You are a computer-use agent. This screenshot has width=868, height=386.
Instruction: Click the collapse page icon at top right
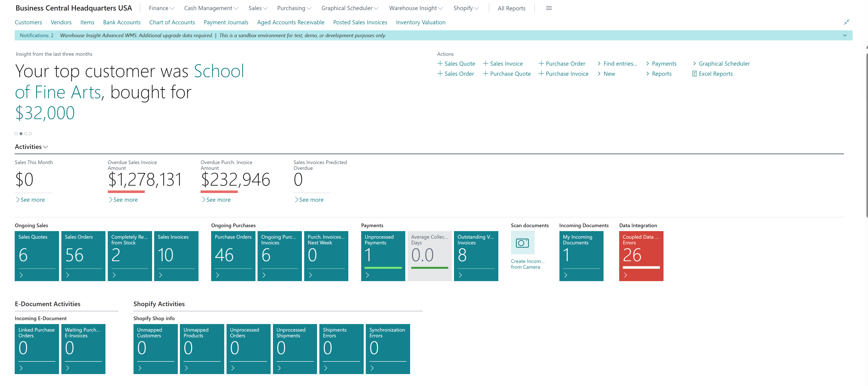click(846, 22)
